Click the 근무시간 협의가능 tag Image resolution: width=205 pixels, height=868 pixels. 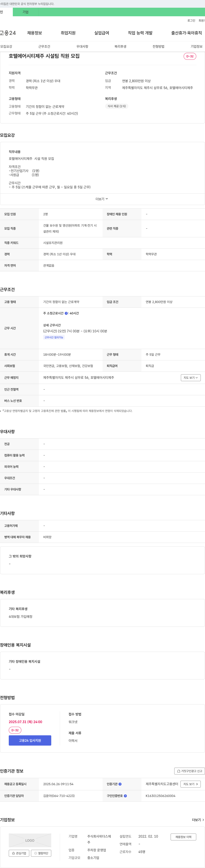pyautogui.click(x=54, y=337)
